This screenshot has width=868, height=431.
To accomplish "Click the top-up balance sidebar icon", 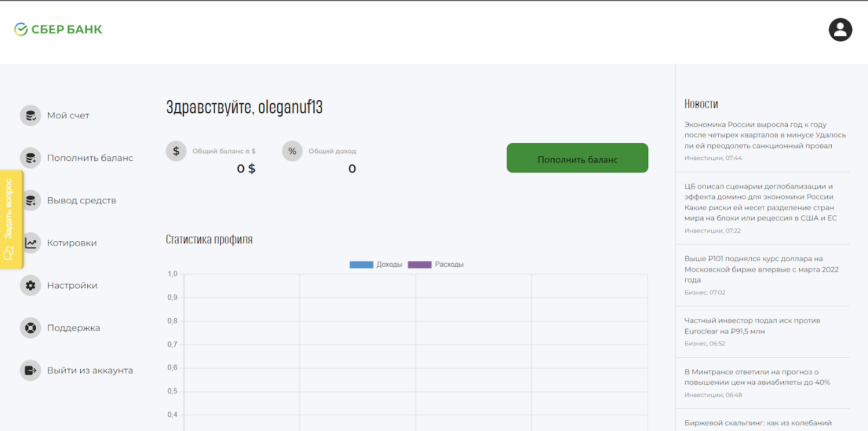I will pyautogui.click(x=30, y=158).
